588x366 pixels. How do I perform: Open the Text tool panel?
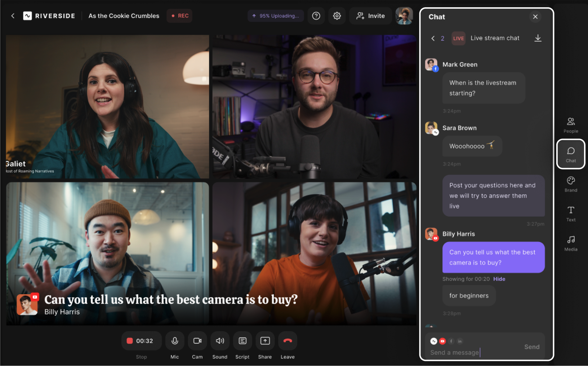(571, 213)
